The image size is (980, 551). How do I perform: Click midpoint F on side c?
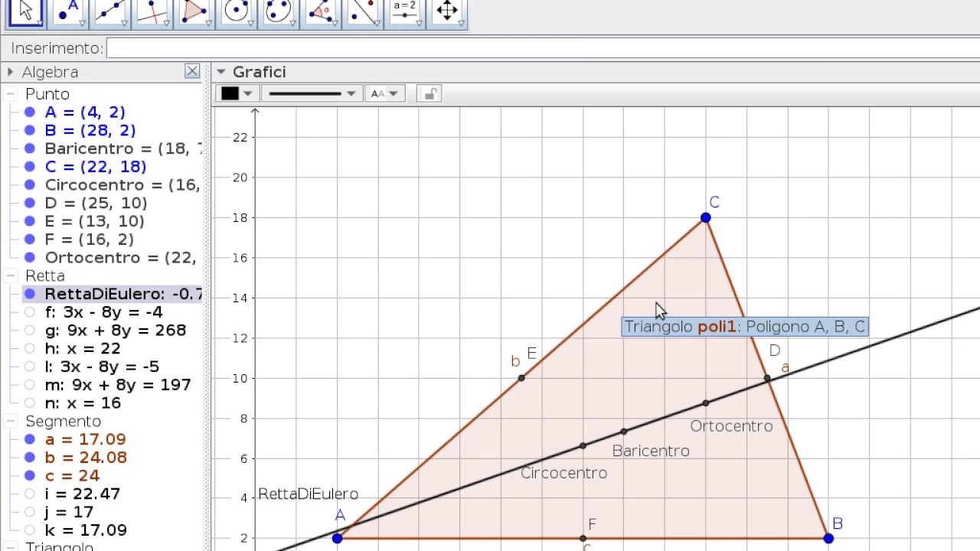[583, 539]
